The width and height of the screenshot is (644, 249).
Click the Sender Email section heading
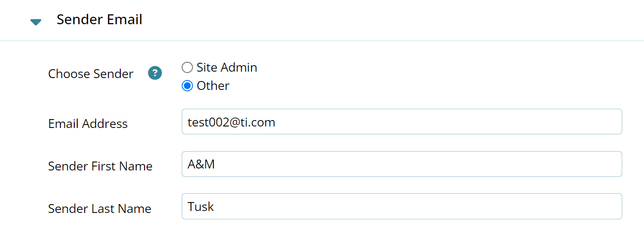coord(99,20)
